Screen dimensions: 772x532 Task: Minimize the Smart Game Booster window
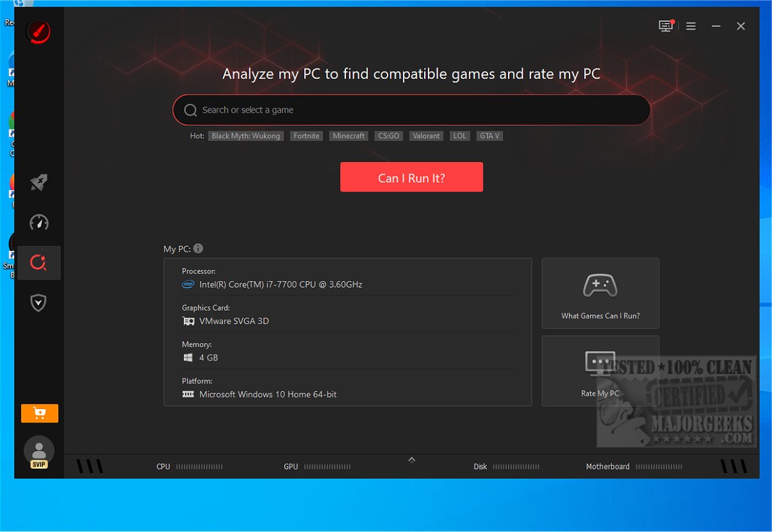pos(716,26)
